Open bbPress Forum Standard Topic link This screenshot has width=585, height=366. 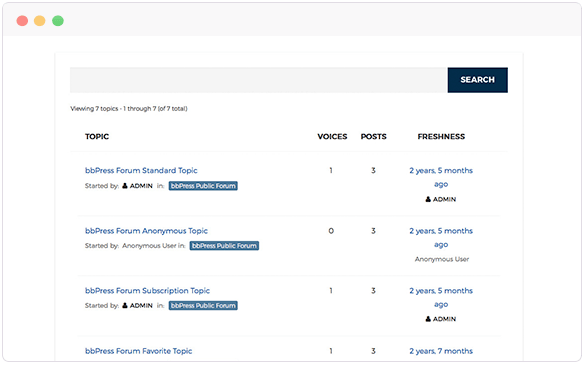[141, 171]
